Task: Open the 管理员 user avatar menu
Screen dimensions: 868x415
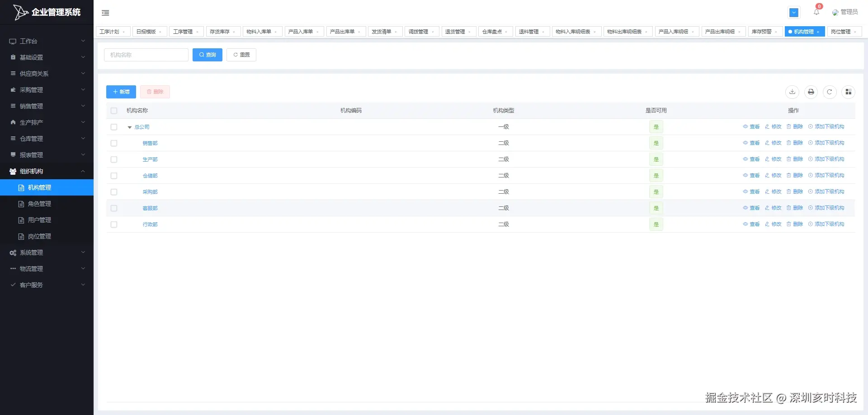Action: click(x=844, y=12)
